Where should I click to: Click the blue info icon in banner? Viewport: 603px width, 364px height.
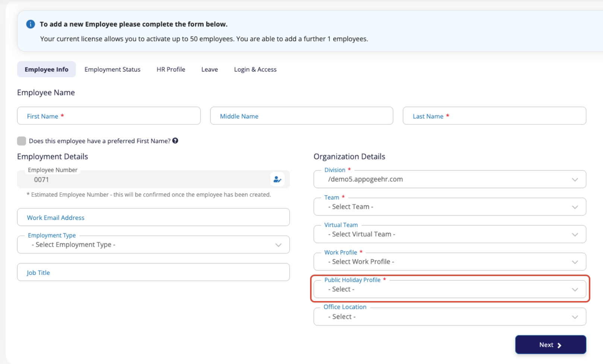tap(31, 24)
